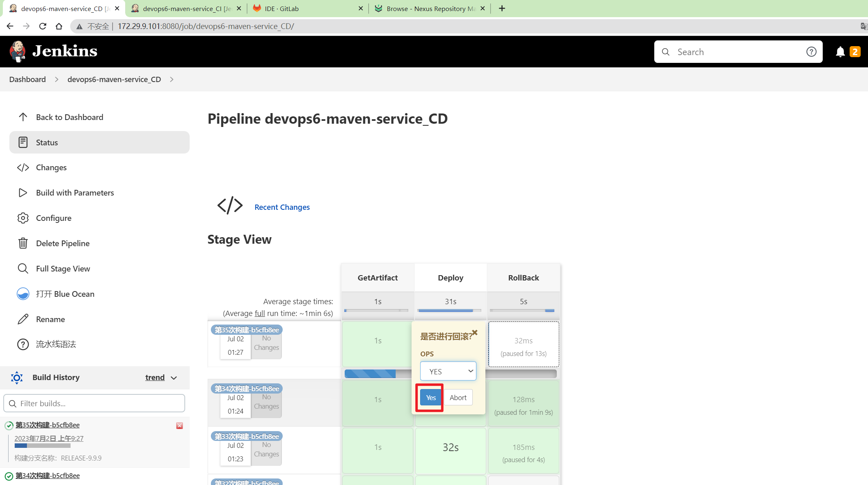Click build 34 success status icon

pos(9,476)
